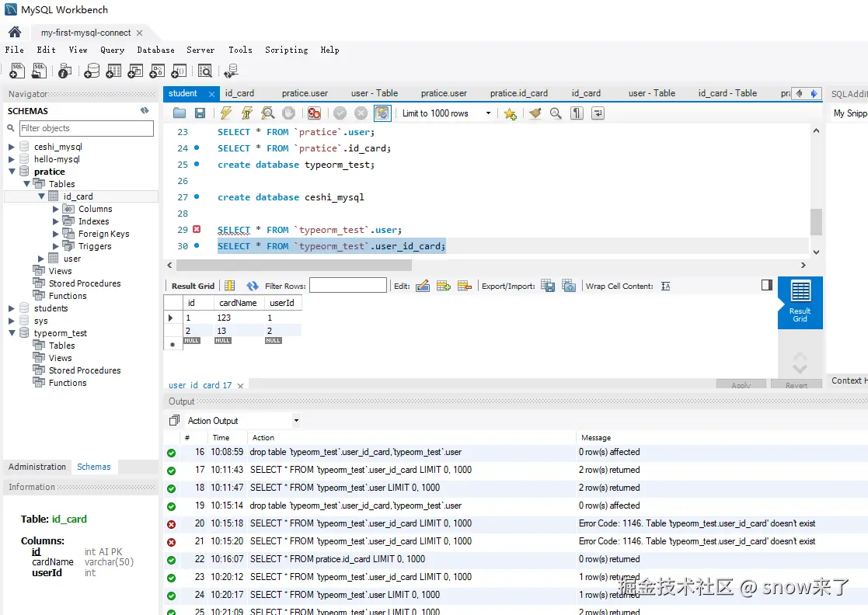Create a new table icon
Viewport: 868px width, 615px height.
click(113, 70)
